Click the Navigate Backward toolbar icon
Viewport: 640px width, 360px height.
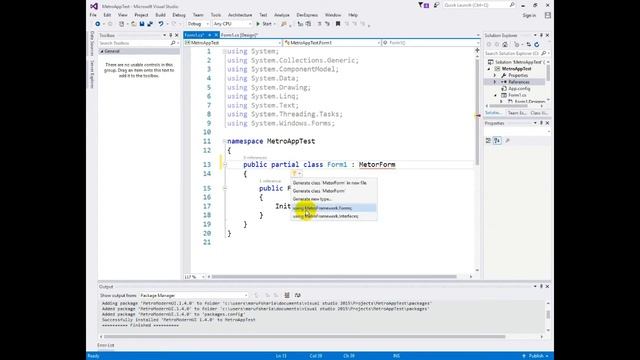(x=98, y=24)
